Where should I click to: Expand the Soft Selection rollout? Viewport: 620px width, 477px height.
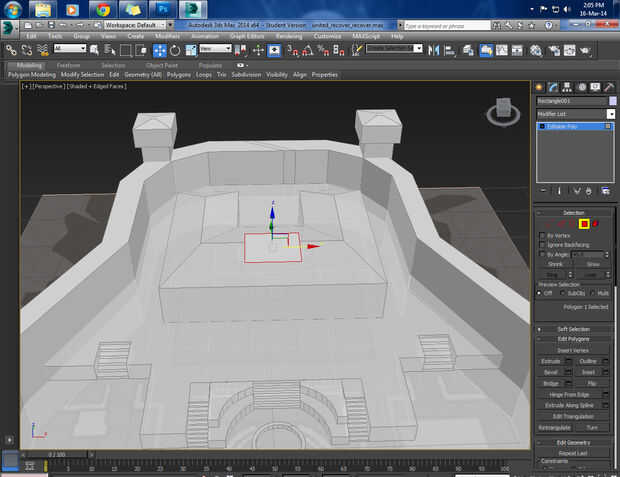(573, 328)
